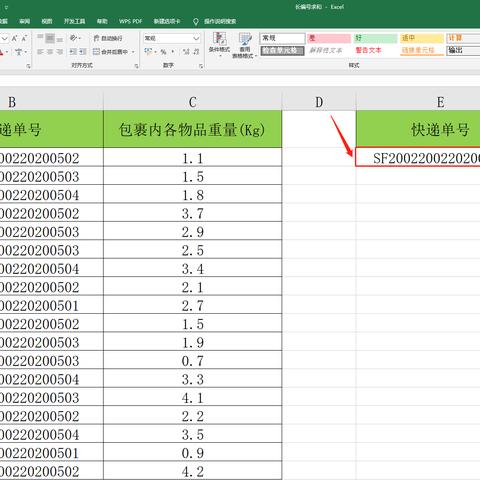Open the 视图 (View) ribbon tab
This screenshot has height=480, width=480.
47,21
